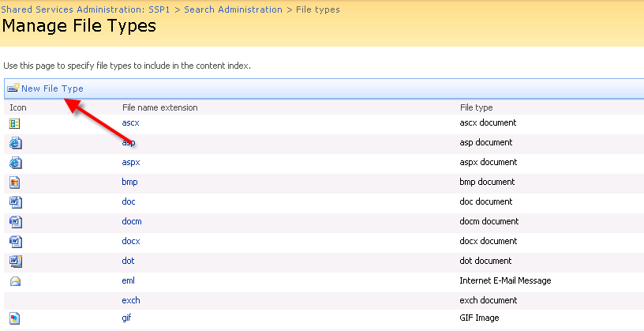Open the ascx extension link
The width and height of the screenshot is (644, 331).
pos(130,122)
